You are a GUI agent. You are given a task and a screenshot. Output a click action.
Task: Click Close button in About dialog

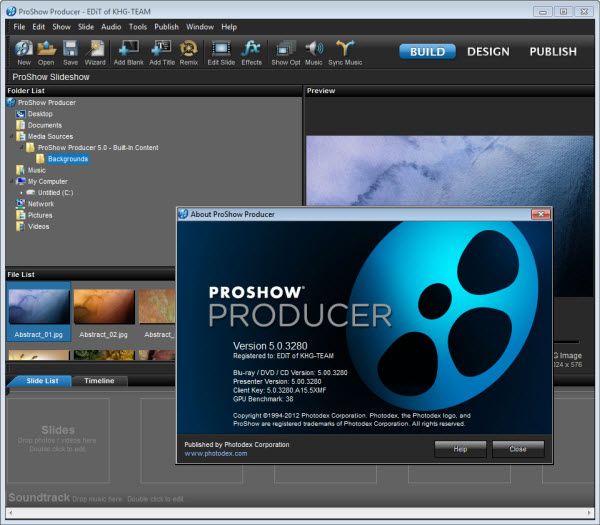[x=518, y=449]
